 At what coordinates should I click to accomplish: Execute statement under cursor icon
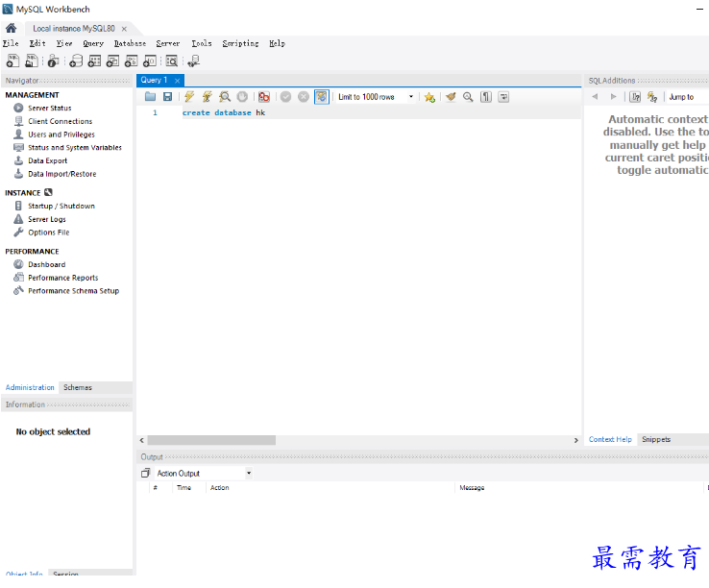click(x=208, y=96)
